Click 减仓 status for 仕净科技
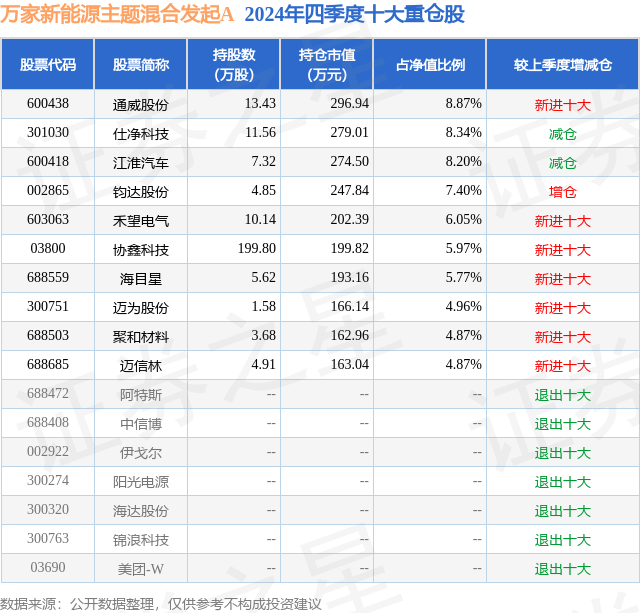Image resolution: width=640 pixels, height=613 pixels. pos(563,134)
